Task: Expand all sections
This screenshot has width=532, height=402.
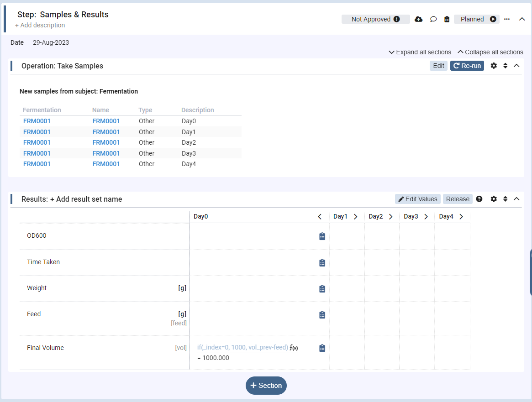Action: tap(420, 52)
